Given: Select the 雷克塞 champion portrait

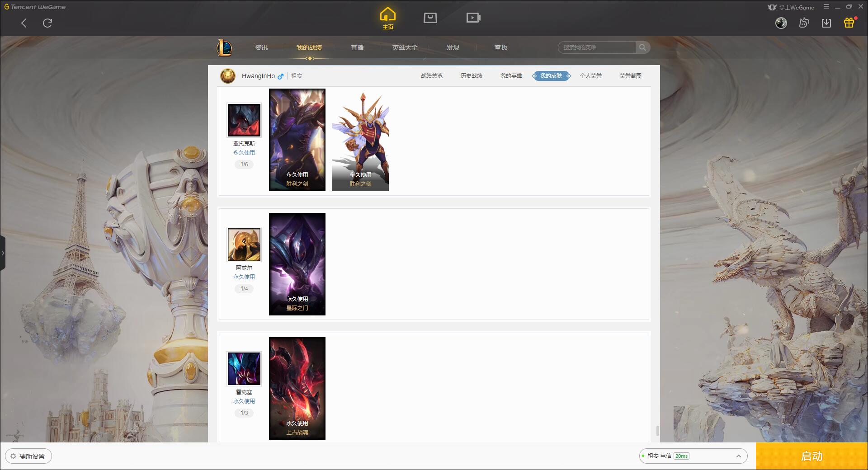Looking at the screenshot, I should point(244,369).
